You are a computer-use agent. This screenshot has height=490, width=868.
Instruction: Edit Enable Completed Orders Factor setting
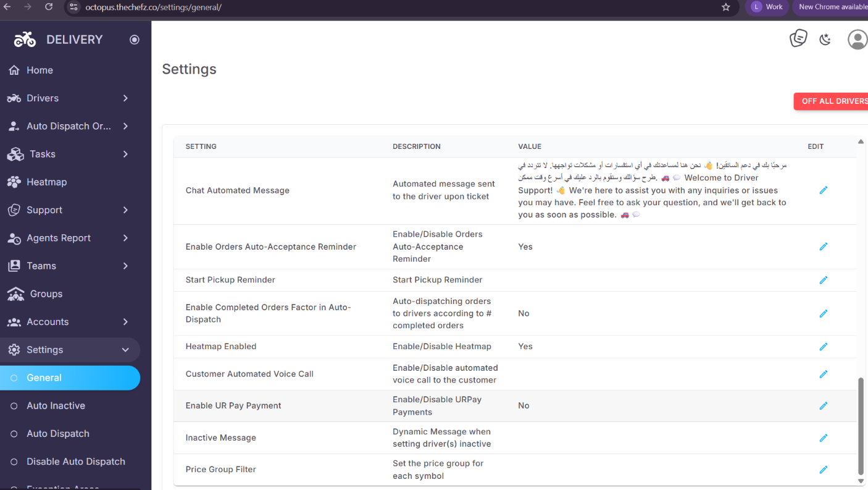(x=823, y=313)
